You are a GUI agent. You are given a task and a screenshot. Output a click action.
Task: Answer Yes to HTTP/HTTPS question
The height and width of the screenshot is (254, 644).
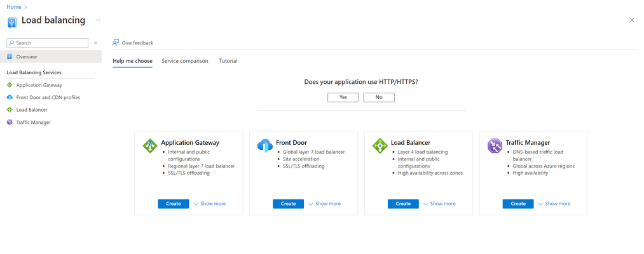[x=343, y=97]
